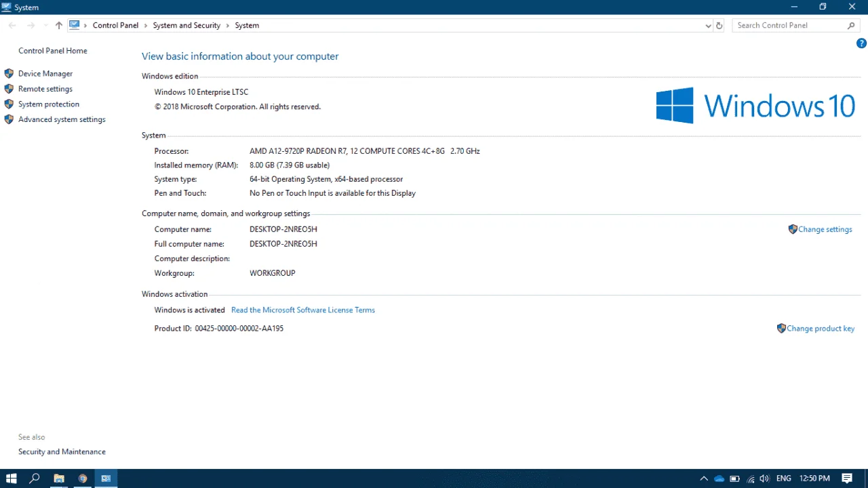
Task: Click Change product key link
Action: point(821,328)
